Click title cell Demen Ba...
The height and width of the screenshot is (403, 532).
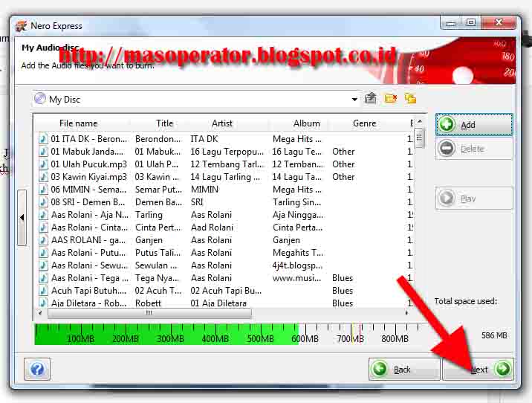(x=158, y=202)
